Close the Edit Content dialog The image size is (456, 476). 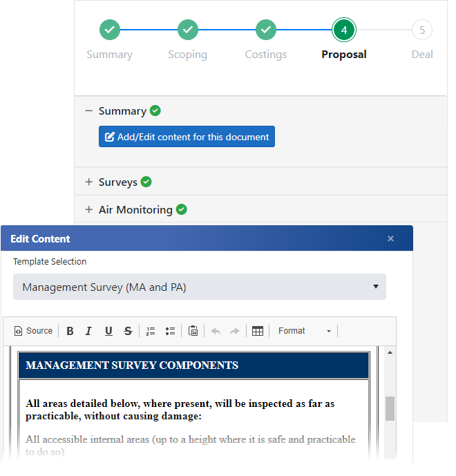[391, 238]
